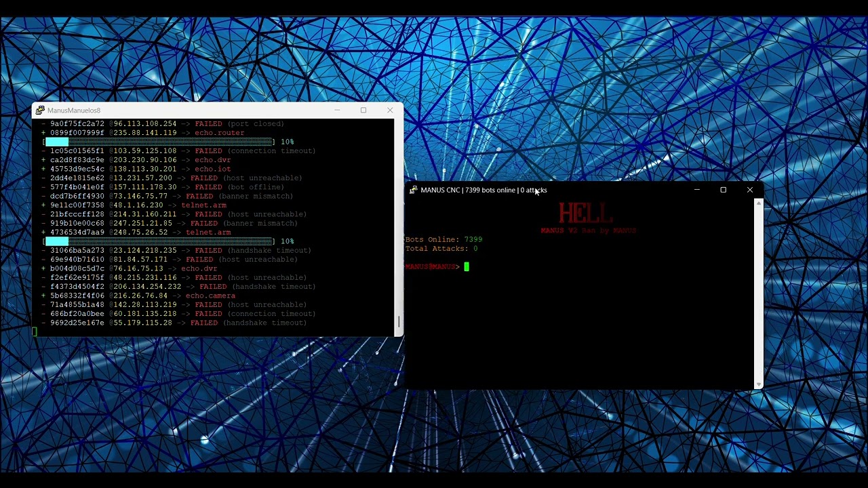The width and height of the screenshot is (868, 488).
Task: Click the 45753d9ec54c echo.iot line
Action: [136, 169]
